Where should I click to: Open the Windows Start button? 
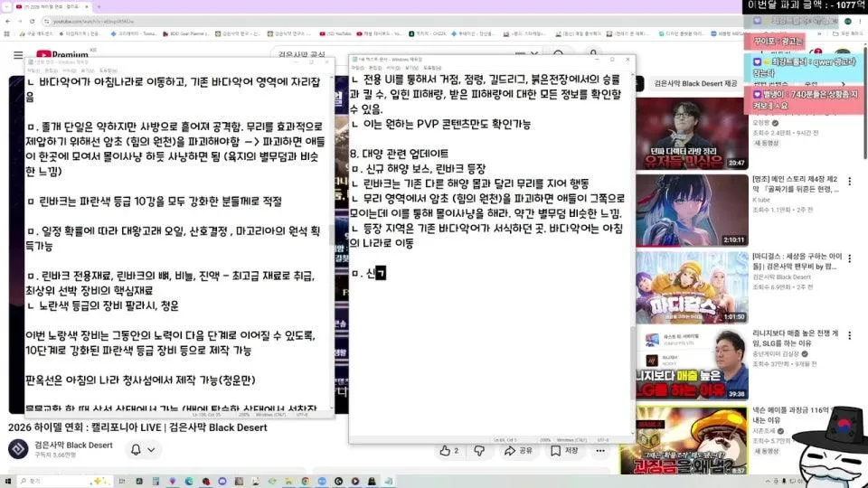pos(8,482)
